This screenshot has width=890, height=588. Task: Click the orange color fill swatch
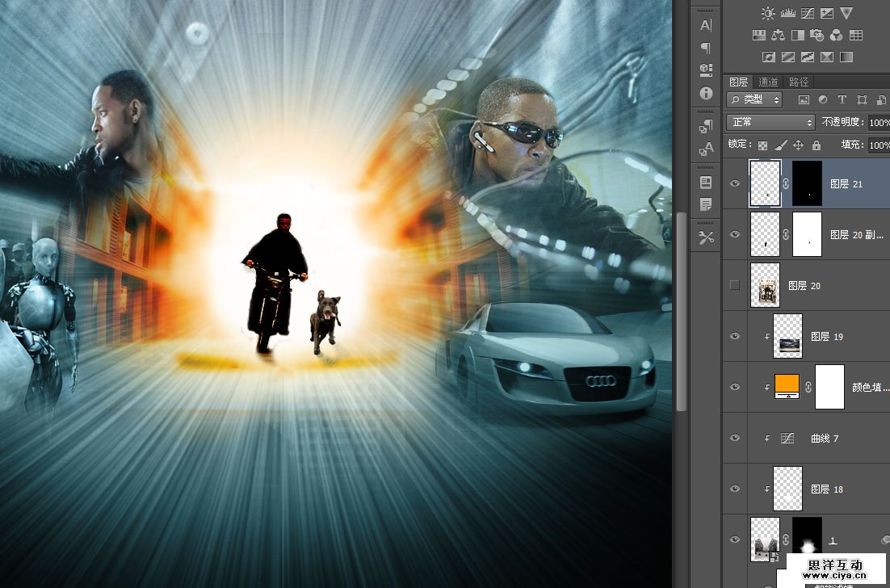point(787,387)
